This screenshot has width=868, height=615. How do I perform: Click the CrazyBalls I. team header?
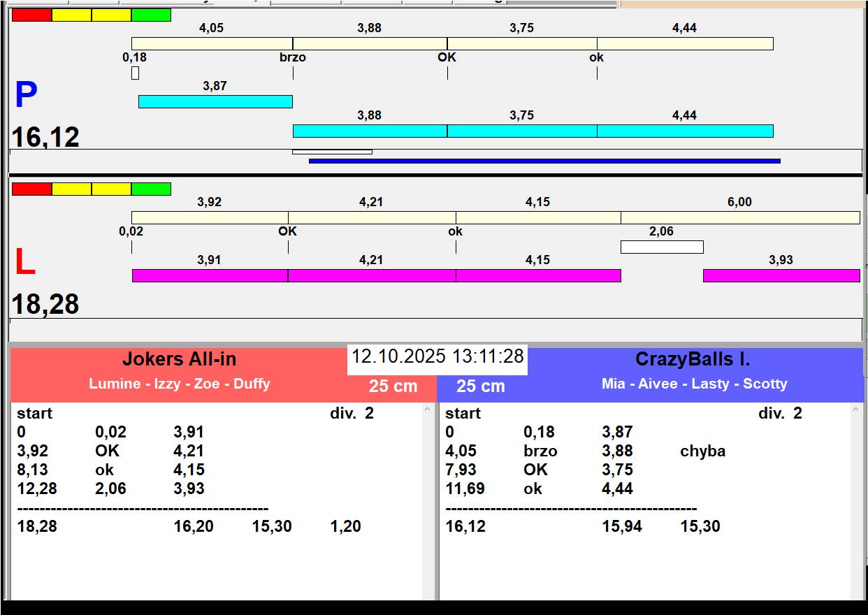[693, 359]
